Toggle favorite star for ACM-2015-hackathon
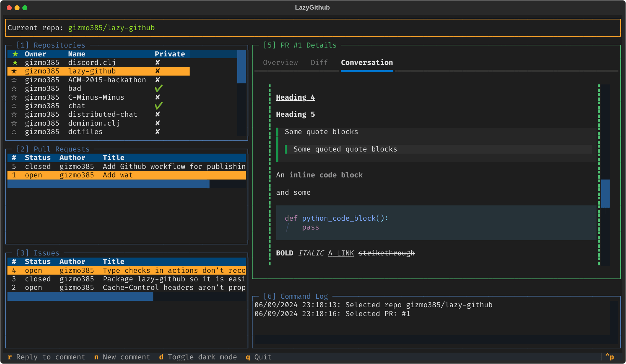Screen dimensions: 626x364 tap(14, 80)
